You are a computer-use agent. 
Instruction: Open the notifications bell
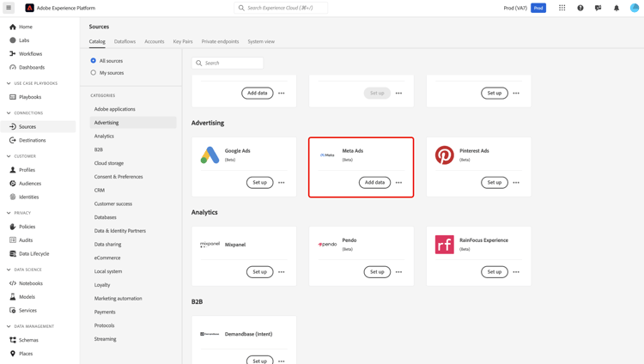point(617,8)
